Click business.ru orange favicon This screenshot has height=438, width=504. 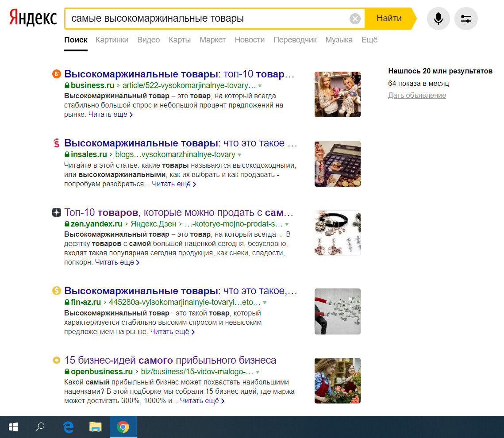(56, 74)
